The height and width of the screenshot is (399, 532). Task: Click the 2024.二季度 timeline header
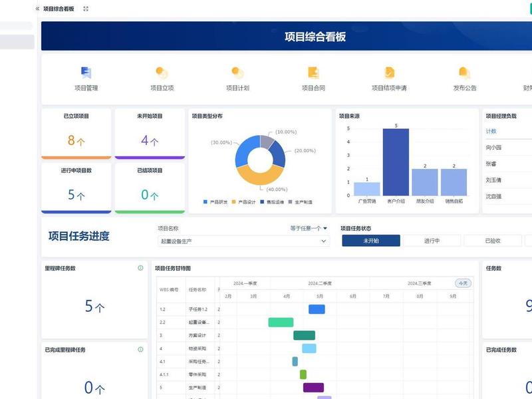pyautogui.click(x=320, y=283)
